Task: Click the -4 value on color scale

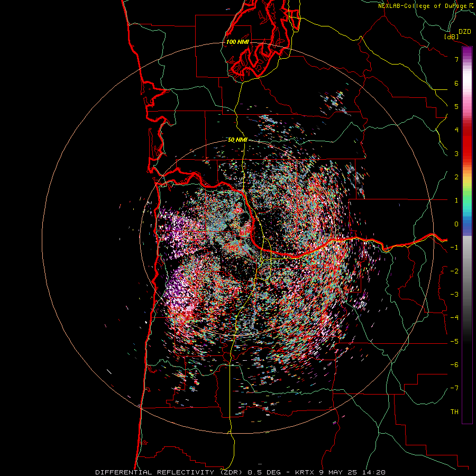Action: [x=454, y=317]
